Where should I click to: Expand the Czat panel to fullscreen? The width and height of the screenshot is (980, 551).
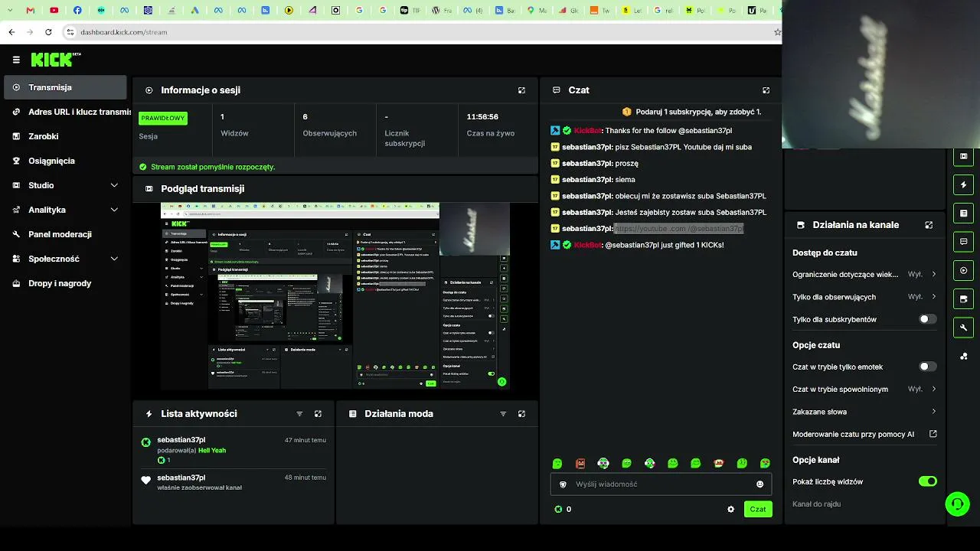coord(766,90)
